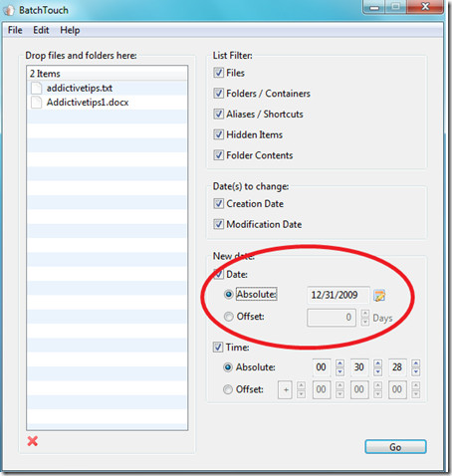The image size is (452, 476).
Task: Decrease absolute minutes with down arrow
Action: 378,371
